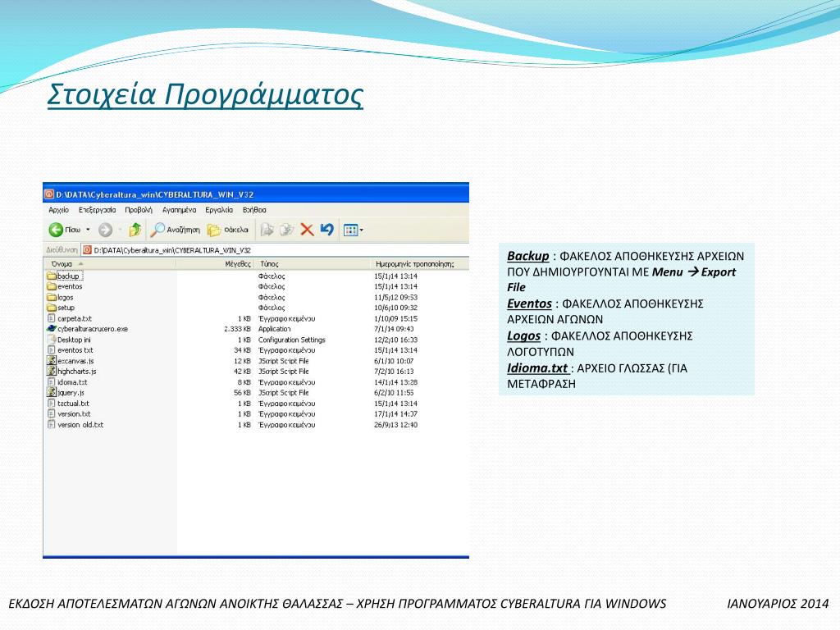Select the version old.txt file name
Screen dimensions: 840x630
click(80, 424)
